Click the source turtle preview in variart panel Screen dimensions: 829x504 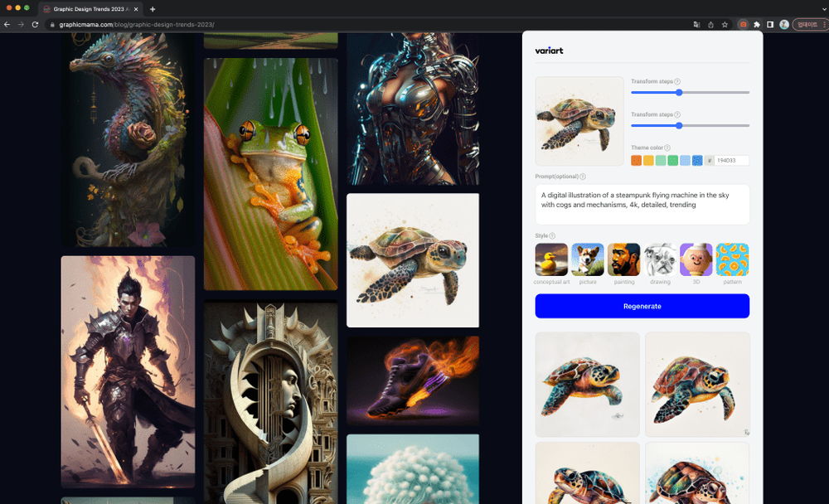579,121
